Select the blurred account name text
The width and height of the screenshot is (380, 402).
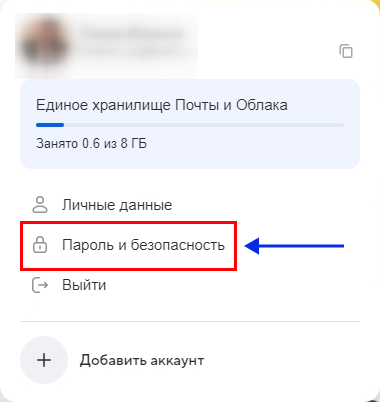(133, 34)
